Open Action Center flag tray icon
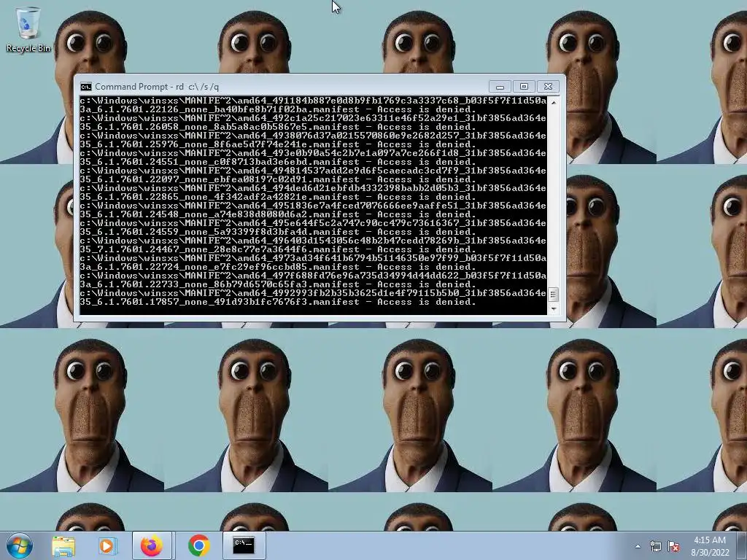 tap(673, 546)
